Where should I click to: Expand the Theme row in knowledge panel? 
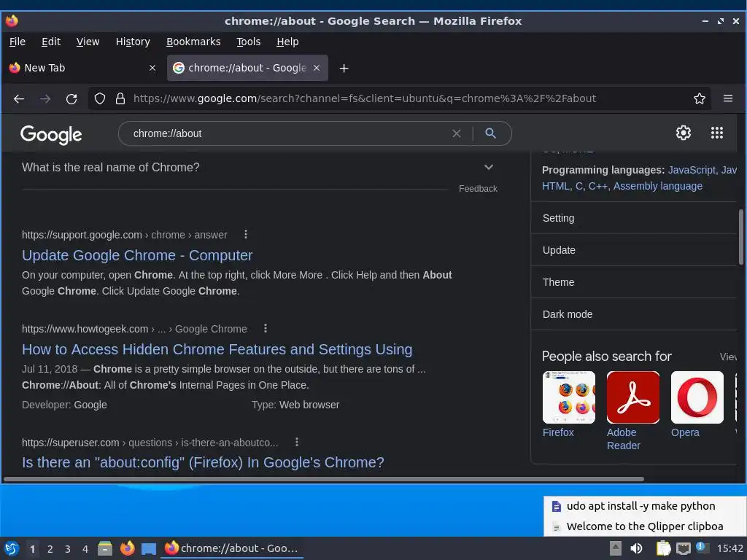(634, 282)
